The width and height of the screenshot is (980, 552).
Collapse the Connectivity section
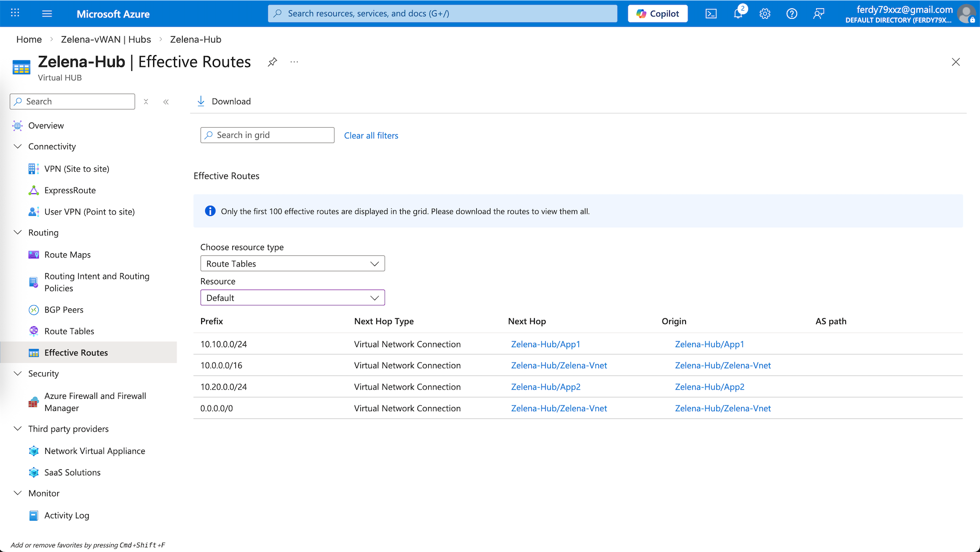pyautogui.click(x=18, y=147)
